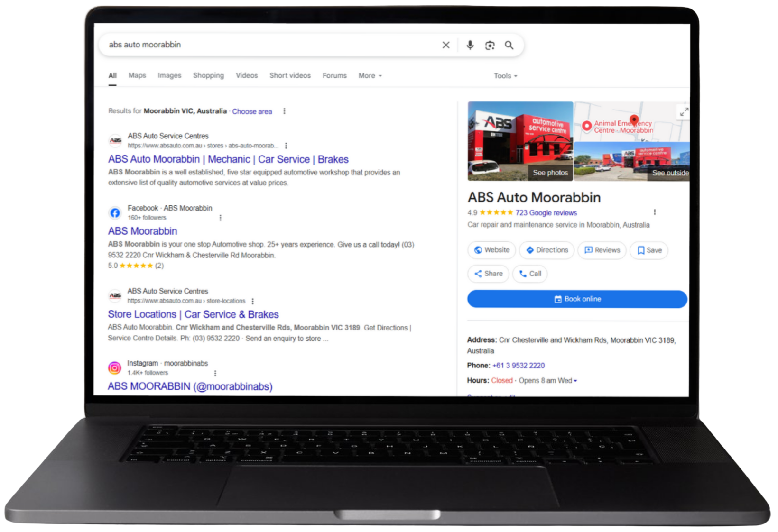Click the Directions button
778x532 pixels.
point(546,250)
